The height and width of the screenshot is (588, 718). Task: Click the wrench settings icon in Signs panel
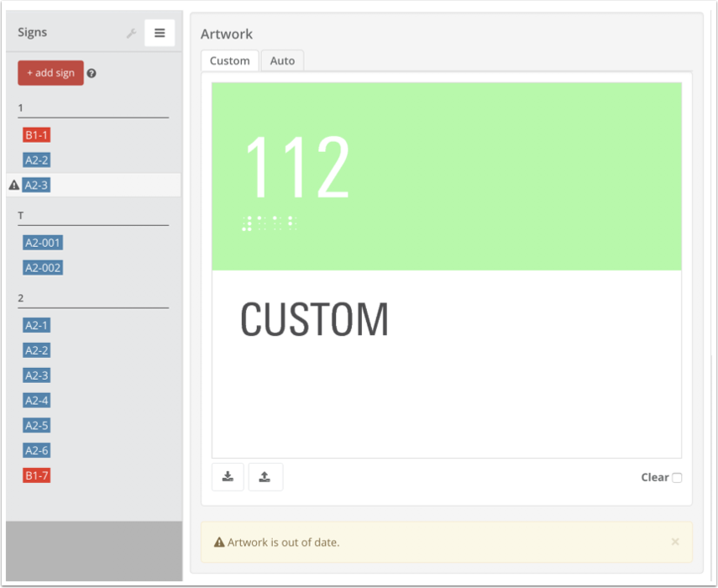point(131,33)
